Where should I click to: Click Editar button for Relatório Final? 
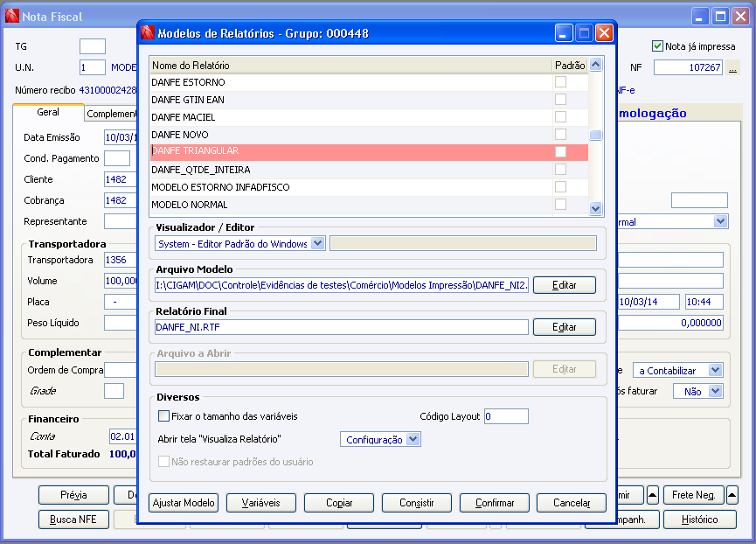(x=564, y=327)
